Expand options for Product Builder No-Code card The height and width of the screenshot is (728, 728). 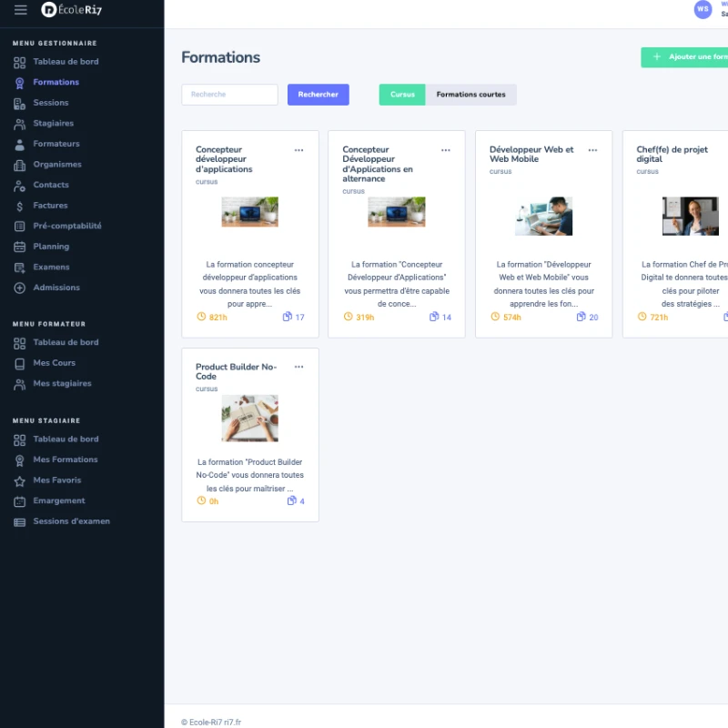[298, 367]
